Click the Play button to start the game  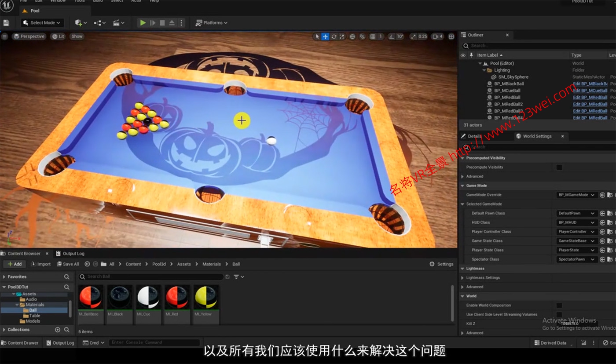(x=143, y=22)
